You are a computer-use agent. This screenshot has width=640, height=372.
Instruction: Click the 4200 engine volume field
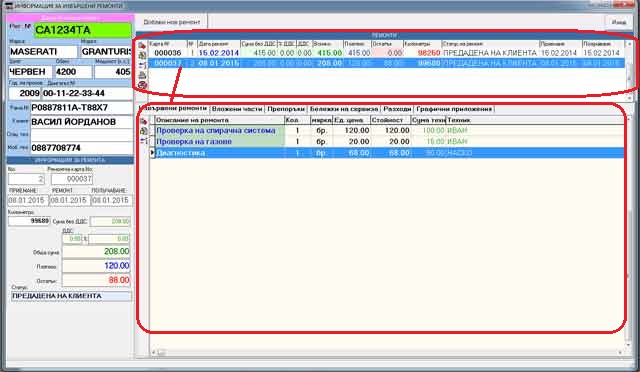click(73, 72)
